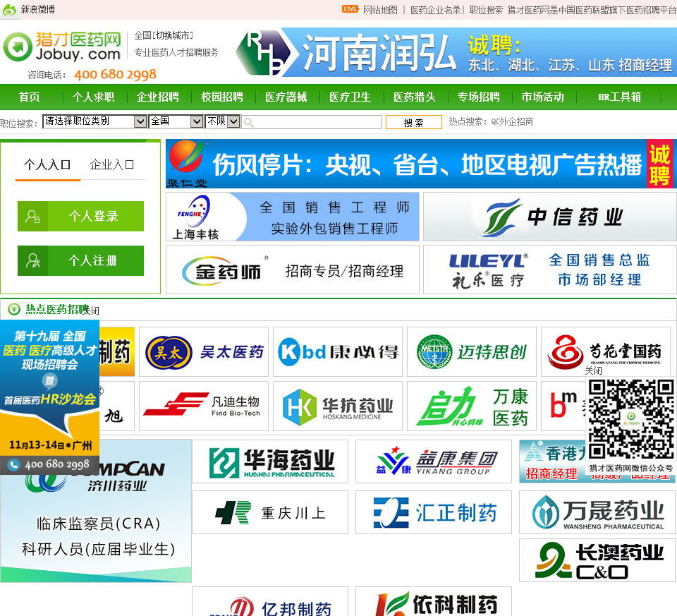Click the green circle arrow beside 热点医药招聘
Image resolution: width=677 pixels, height=616 pixels.
pyautogui.click(x=14, y=309)
